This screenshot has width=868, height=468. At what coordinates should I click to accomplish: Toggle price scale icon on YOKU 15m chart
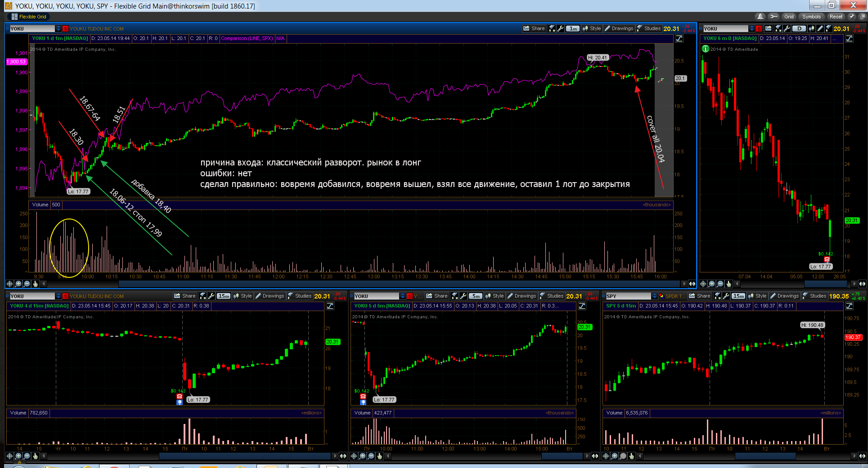coord(330,306)
